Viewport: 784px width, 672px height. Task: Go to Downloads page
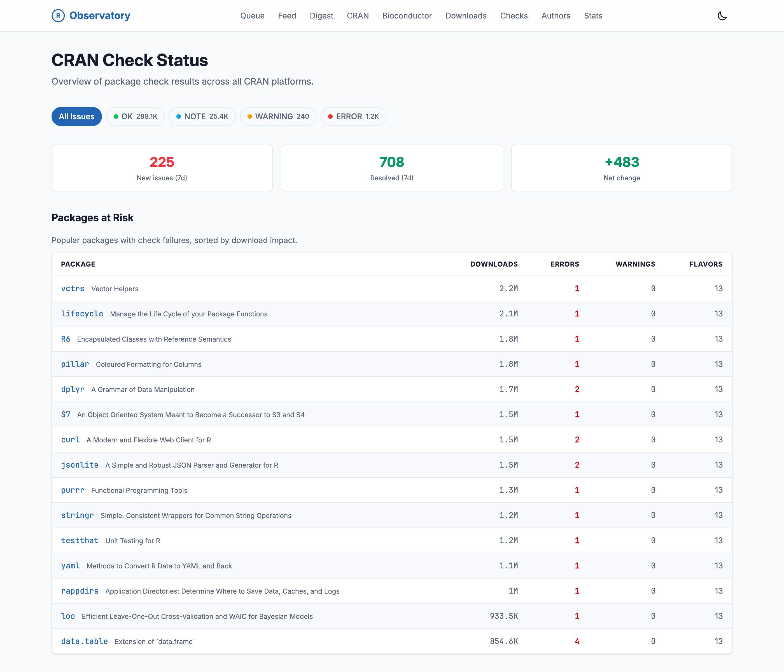tap(466, 15)
